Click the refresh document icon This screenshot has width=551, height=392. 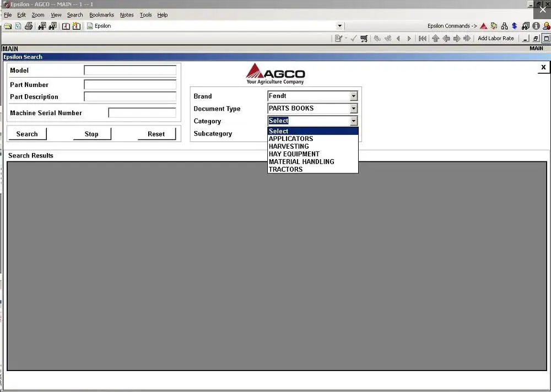pyautogui.click(x=18, y=26)
